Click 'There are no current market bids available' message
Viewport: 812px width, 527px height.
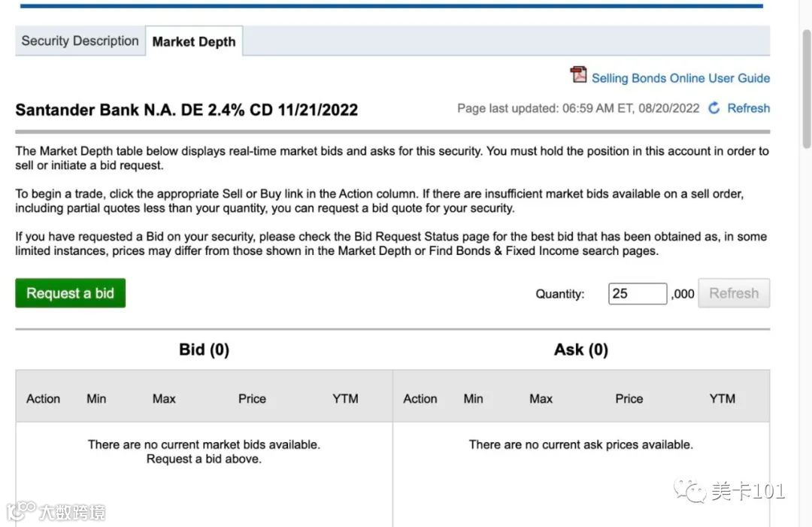(x=204, y=445)
